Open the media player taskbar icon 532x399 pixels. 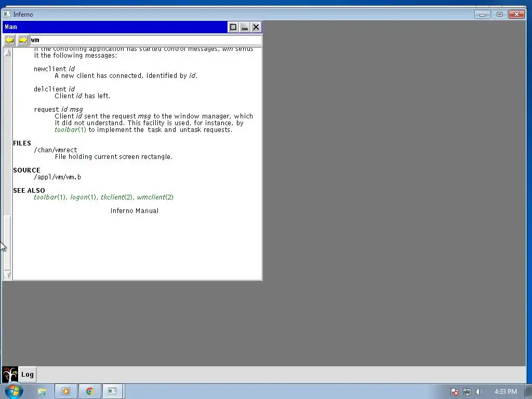click(x=66, y=392)
